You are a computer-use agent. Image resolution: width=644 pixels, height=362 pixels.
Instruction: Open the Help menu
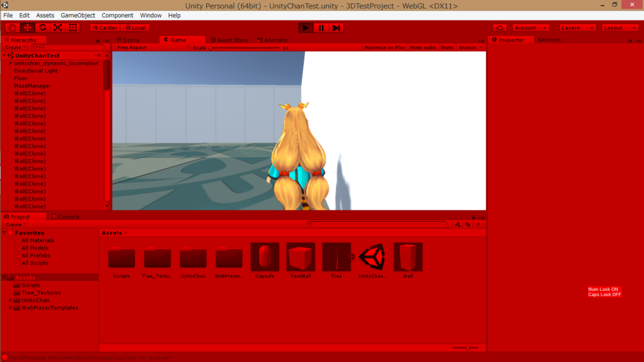174,15
